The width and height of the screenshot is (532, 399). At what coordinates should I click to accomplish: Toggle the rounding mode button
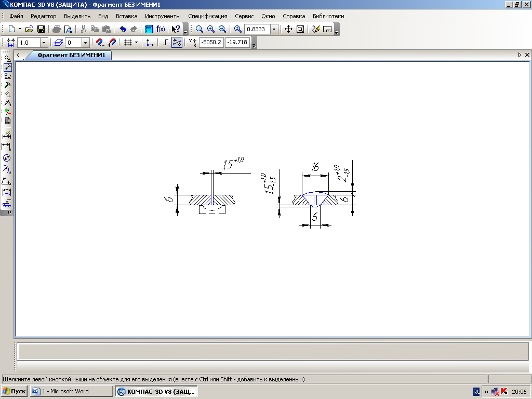(x=177, y=43)
